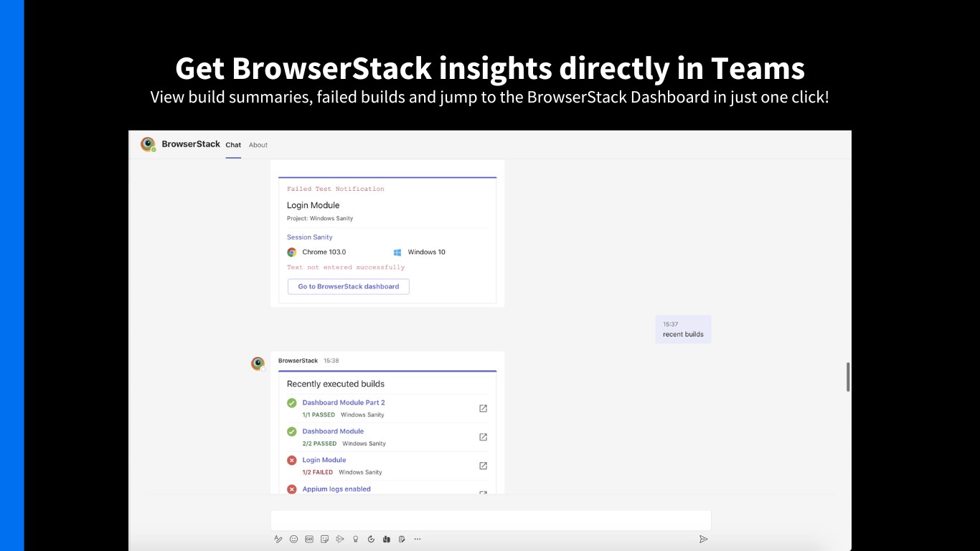Click the Praise badge icon
Viewport: 980px width, 551px height.
pos(356,539)
